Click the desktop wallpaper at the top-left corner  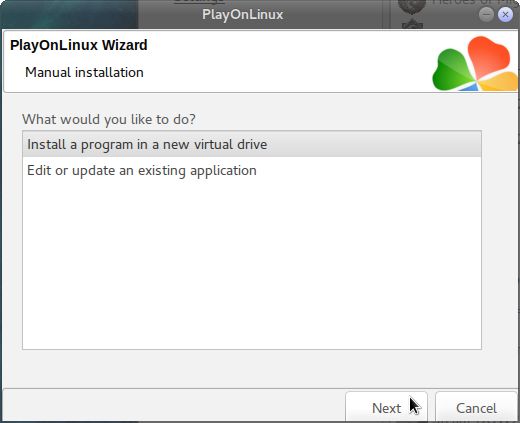click(x=67, y=13)
